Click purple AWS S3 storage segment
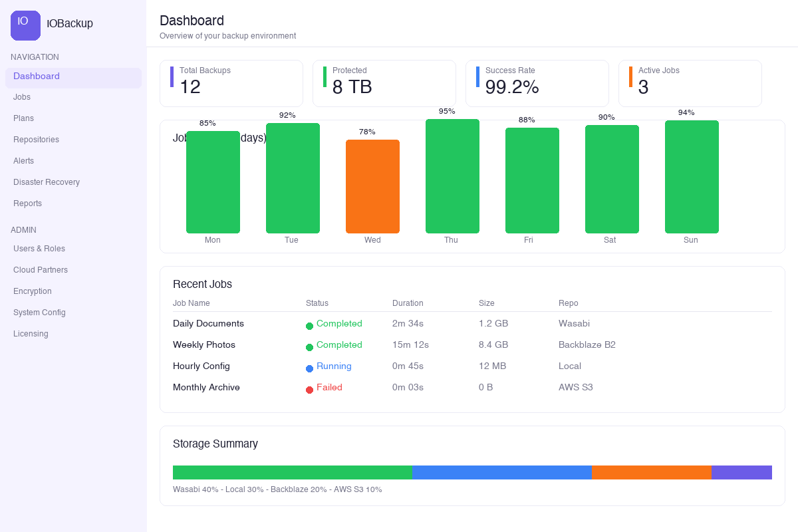The width and height of the screenshot is (798, 532). point(741,472)
